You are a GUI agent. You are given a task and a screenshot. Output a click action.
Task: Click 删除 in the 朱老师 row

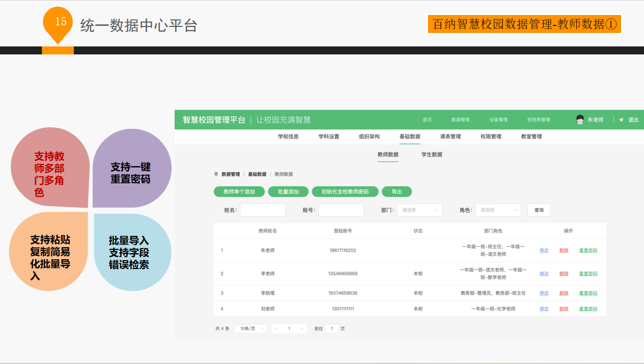pyautogui.click(x=564, y=251)
